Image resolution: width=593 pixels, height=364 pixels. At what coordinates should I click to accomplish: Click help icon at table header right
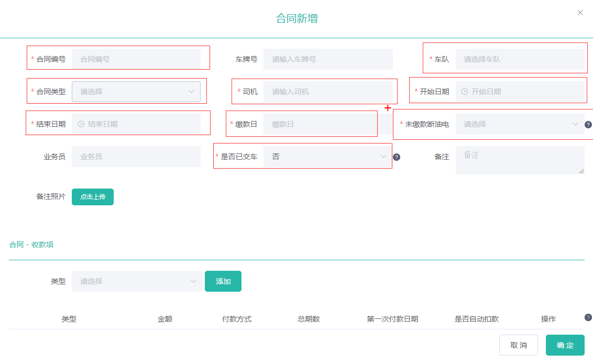click(x=588, y=317)
